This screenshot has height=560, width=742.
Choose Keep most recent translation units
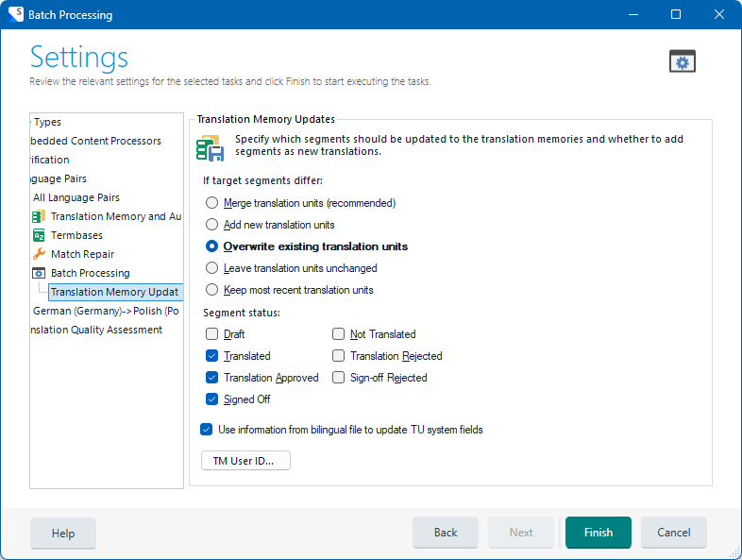212,290
